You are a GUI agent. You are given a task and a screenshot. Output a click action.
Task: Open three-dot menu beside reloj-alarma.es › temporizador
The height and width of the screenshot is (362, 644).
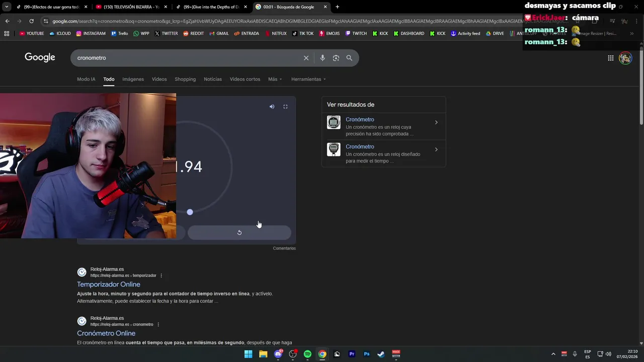(162, 276)
